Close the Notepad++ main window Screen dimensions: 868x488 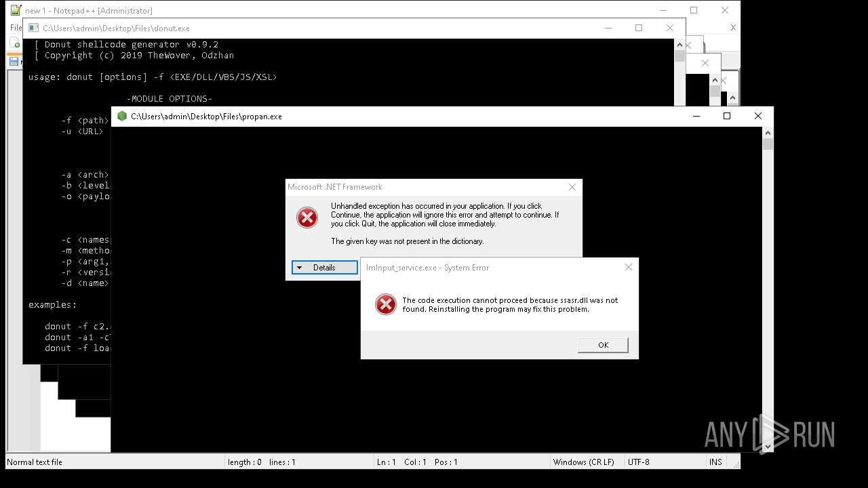[725, 10]
